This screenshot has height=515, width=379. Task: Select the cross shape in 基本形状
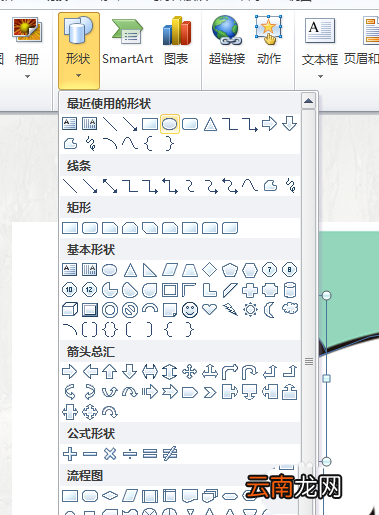[x=250, y=290]
